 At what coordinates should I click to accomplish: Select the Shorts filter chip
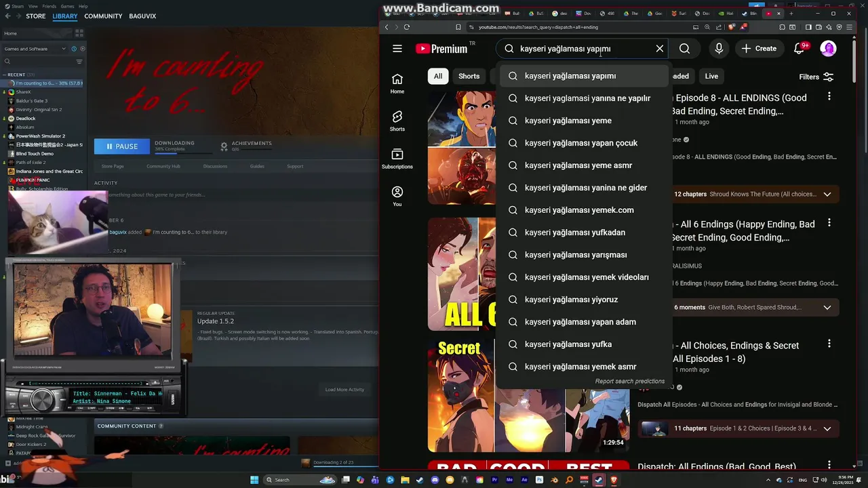click(469, 76)
